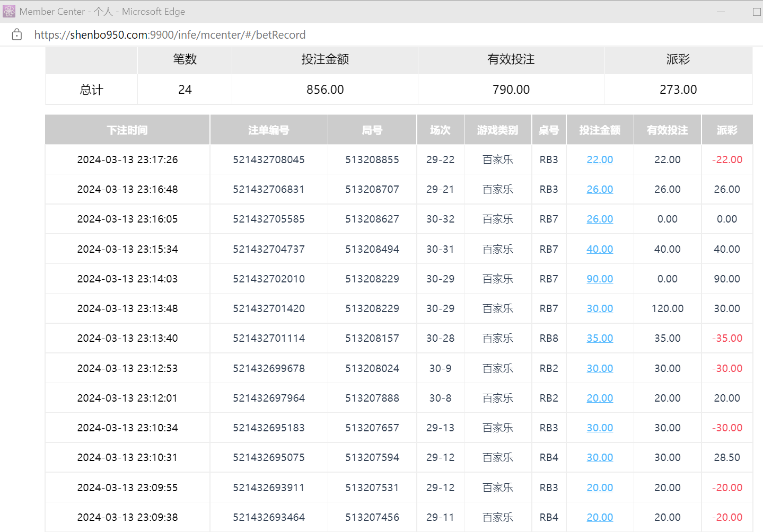Click the lower table's 投注金额 column header
Screen dimensions: 763x532
click(600, 130)
